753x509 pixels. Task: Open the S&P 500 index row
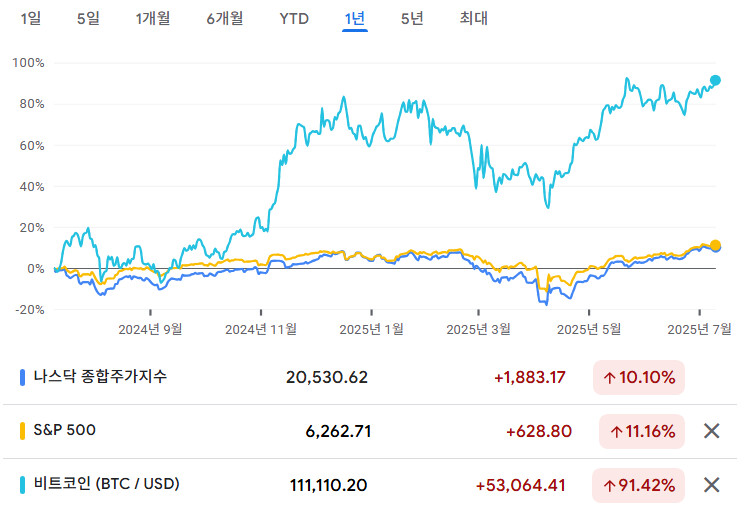pos(370,431)
